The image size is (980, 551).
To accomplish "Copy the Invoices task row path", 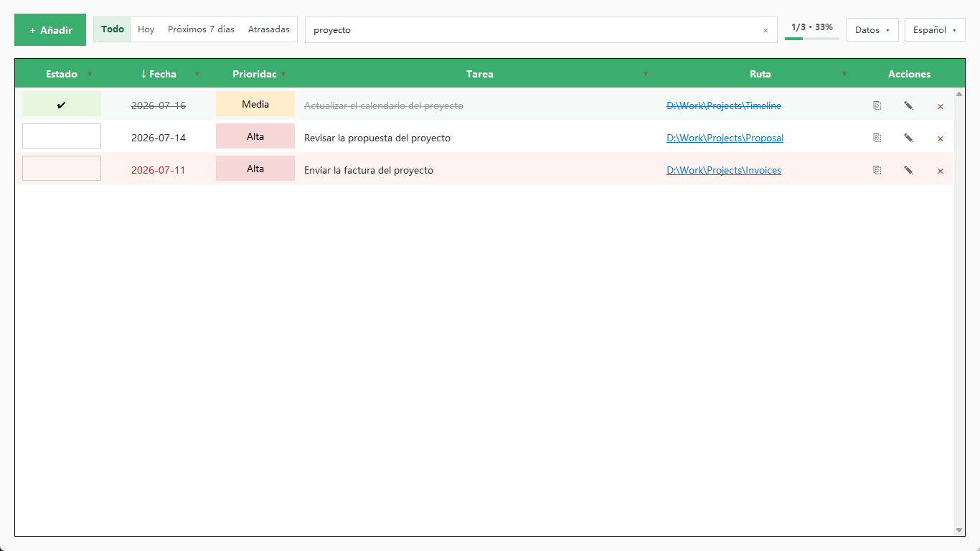I will 877,170.
